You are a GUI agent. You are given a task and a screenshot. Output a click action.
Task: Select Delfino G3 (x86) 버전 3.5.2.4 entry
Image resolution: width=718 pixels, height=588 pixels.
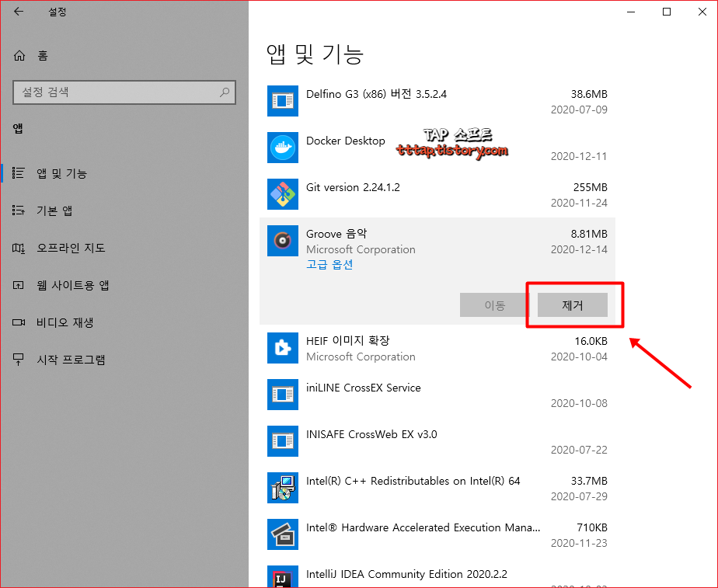point(437,101)
